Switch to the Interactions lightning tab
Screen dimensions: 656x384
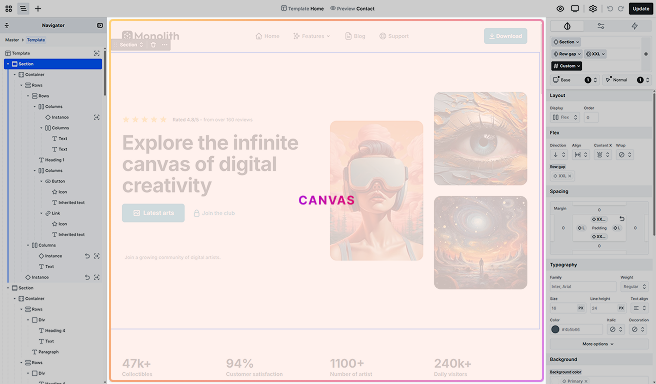tap(635, 26)
